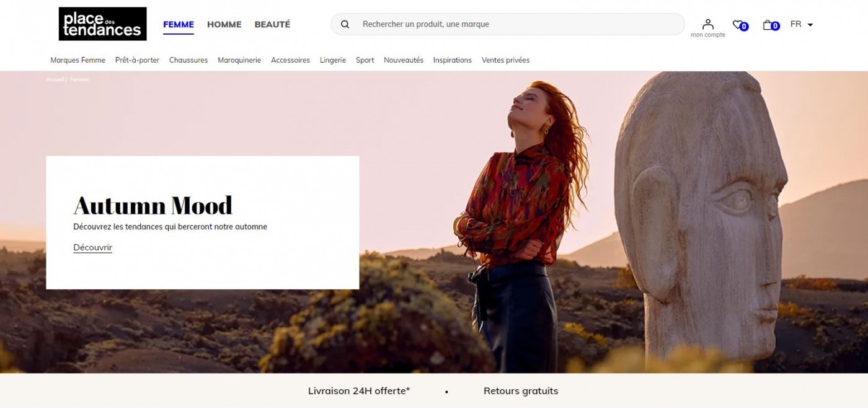Click the Accueil breadcrumb link
This screenshot has width=868, height=409.
[x=55, y=80]
